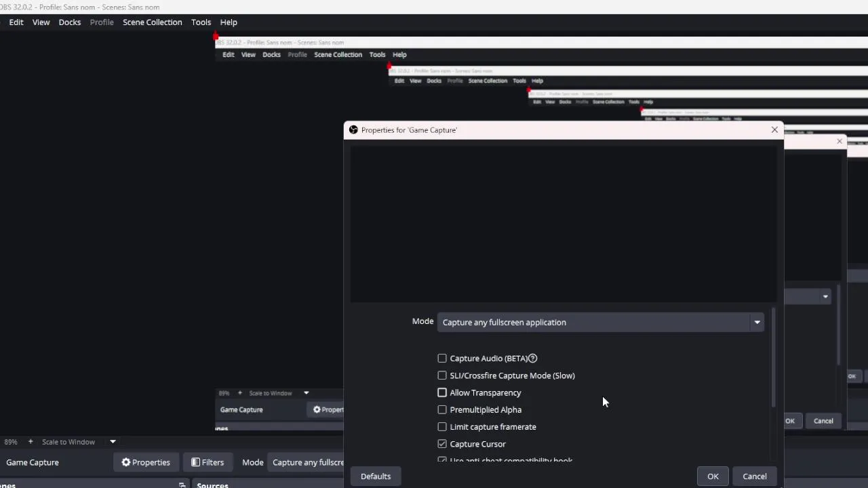Screen dimensions: 868x488
Task: Open the Docks menu in the main menu bar
Action: pos(70,22)
